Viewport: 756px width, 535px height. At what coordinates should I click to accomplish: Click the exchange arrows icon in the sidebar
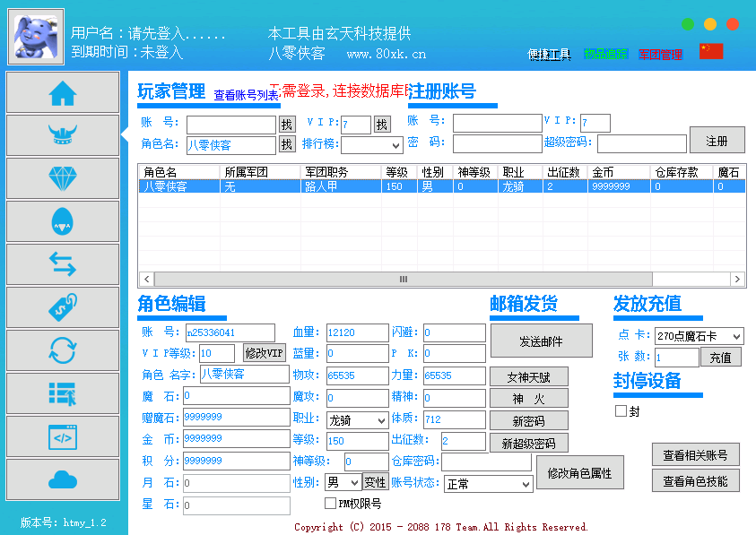pos(61,264)
